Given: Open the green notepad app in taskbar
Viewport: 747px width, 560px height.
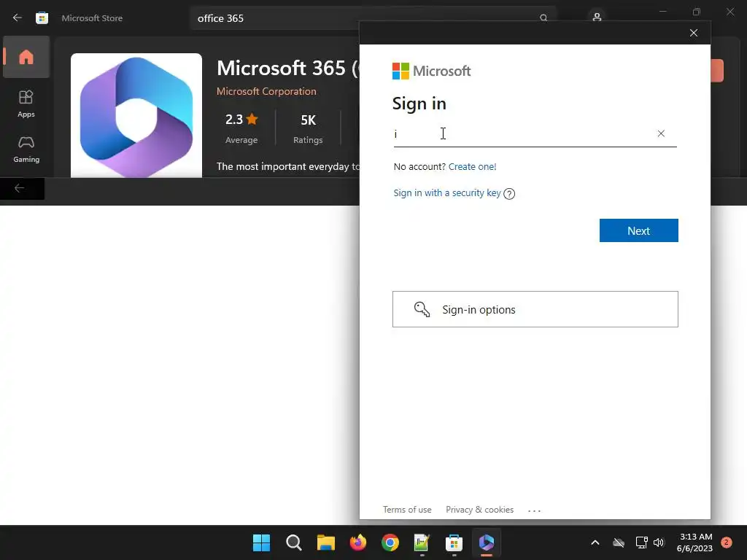Looking at the screenshot, I should tap(422, 542).
